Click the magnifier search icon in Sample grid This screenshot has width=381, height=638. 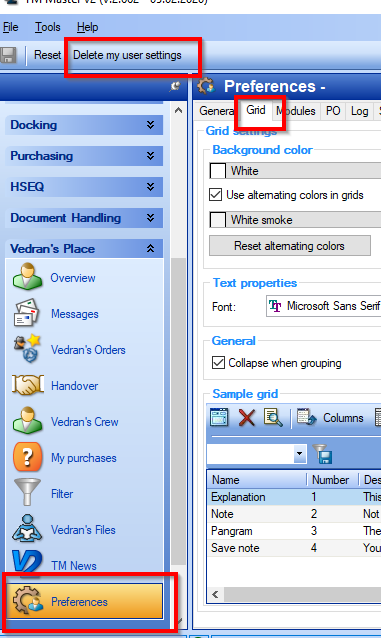273,417
